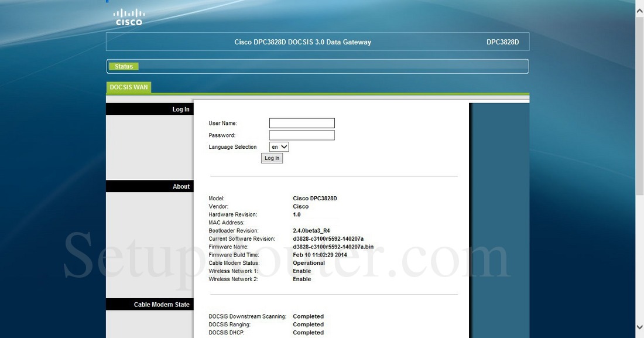This screenshot has width=644, height=338.
Task: Click Wireless Network 2 Enable value
Action: [302, 279]
